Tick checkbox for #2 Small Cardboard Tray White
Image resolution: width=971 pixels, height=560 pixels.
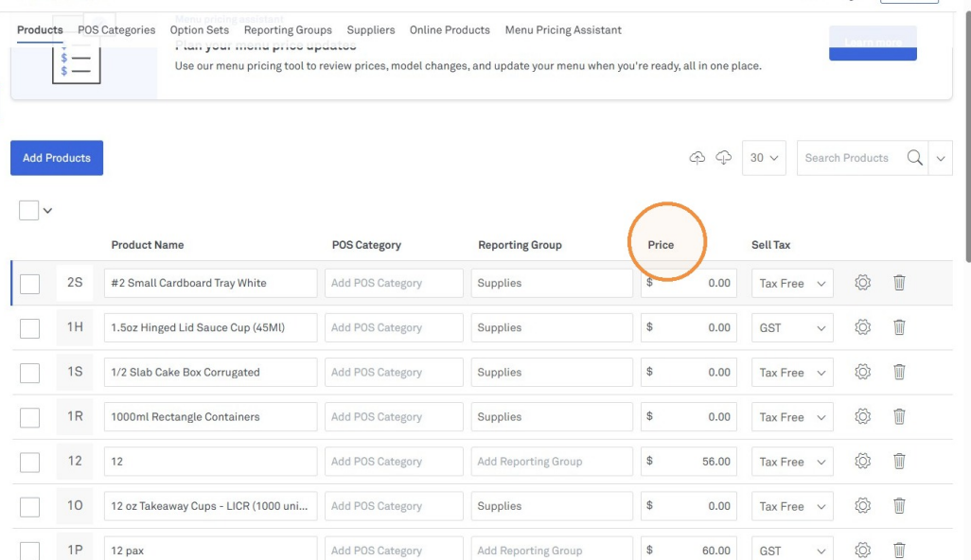(29, 284)
